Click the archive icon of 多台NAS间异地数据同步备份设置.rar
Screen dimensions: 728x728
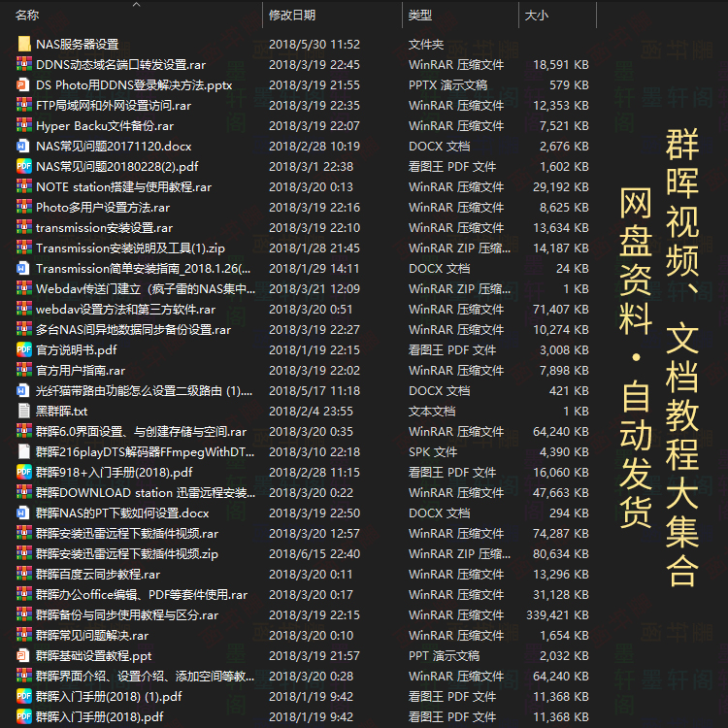24,330
